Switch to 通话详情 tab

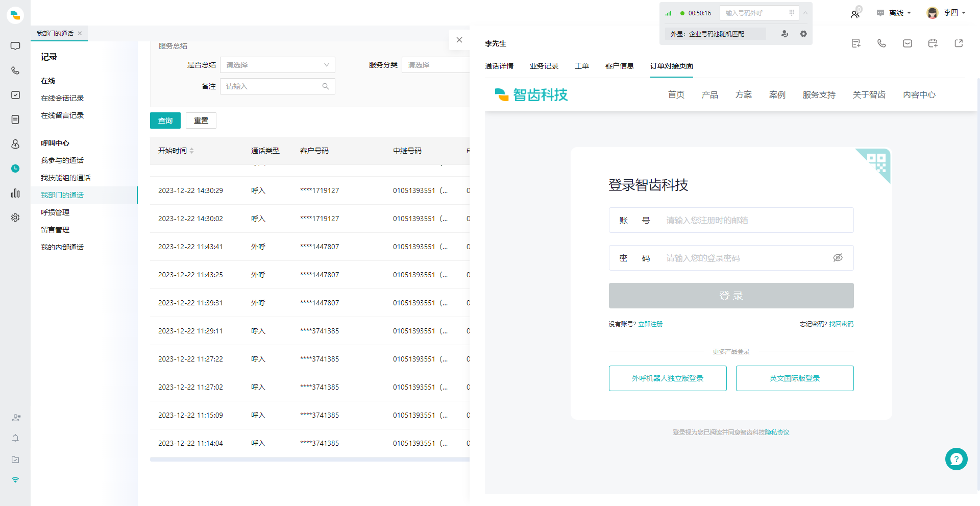click(499, 66)
